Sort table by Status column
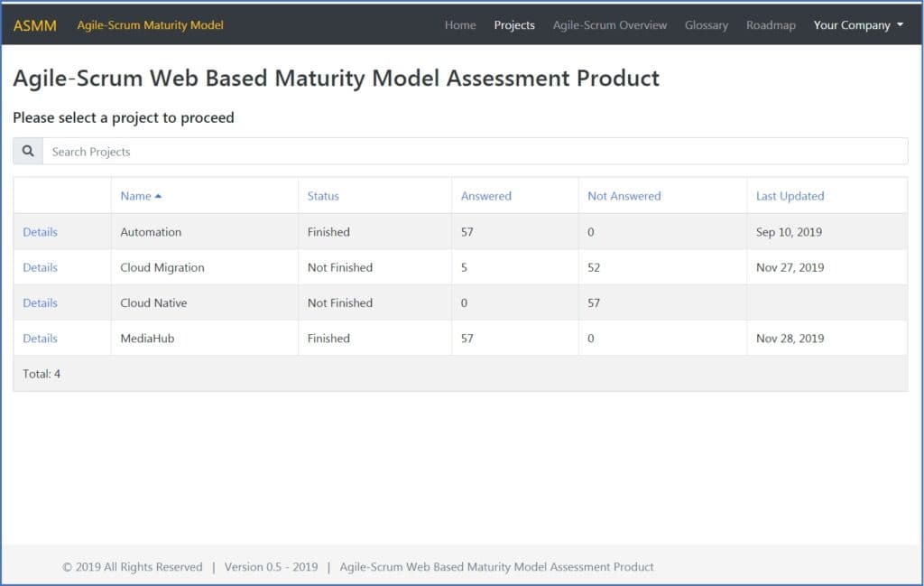The image size is (924, 586). (x=323, y=196)
